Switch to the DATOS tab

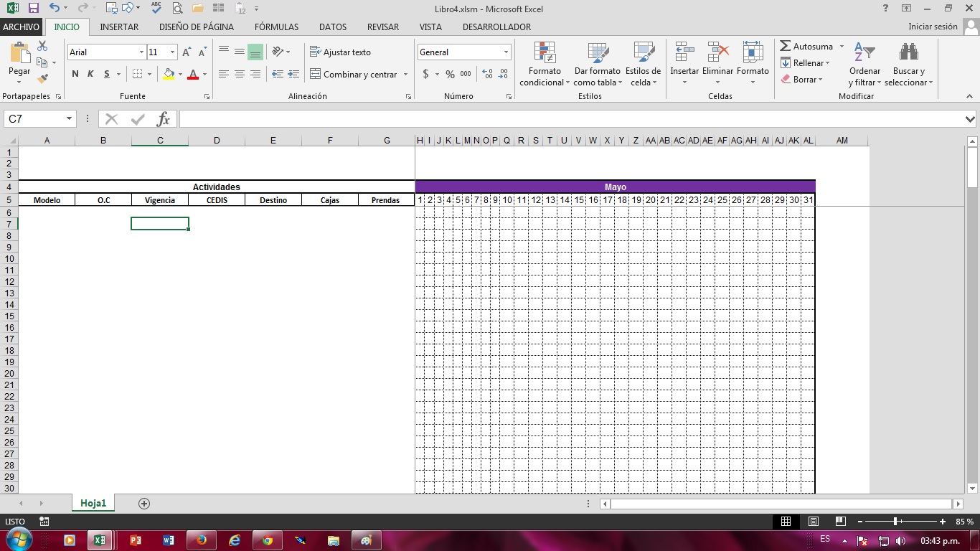pyautogui.click(x=333, y=27)
